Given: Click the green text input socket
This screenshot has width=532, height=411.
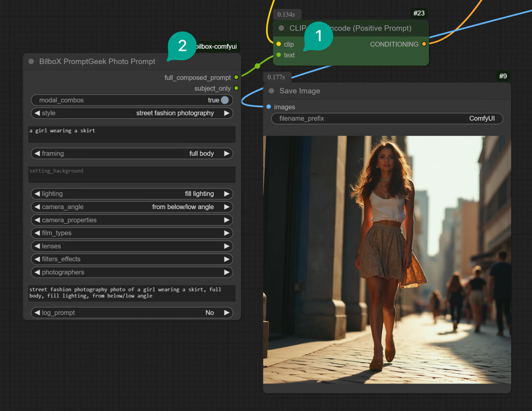Looking at the screenshot, I should tap(279, 55).
